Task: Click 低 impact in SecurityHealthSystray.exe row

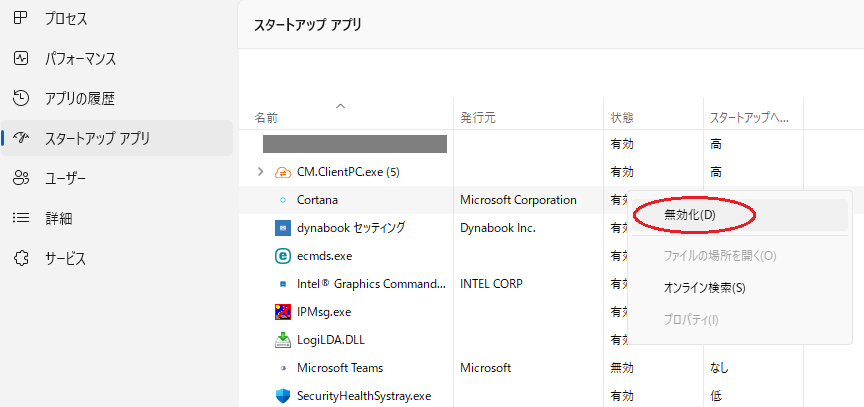Action: coord(716,396)
